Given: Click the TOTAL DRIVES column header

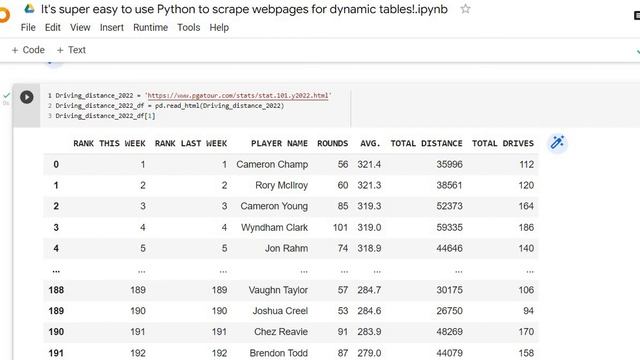Looking at the screenshot, I should point(503,143).
